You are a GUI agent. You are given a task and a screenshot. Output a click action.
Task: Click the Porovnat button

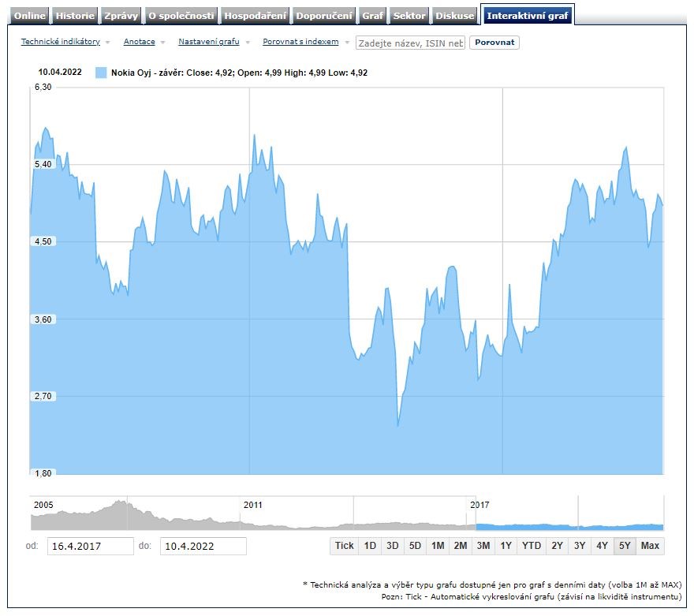point(494,43)
